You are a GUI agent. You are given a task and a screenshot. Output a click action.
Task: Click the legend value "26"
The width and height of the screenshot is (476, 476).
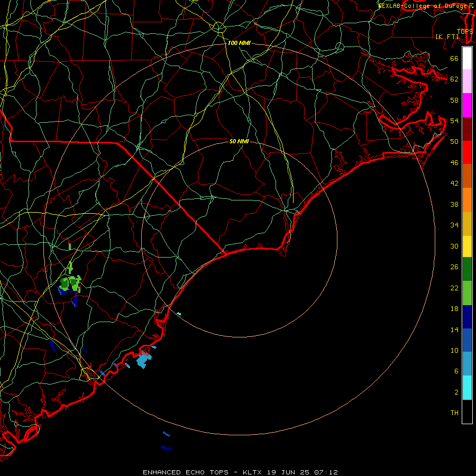click(454, 267)
